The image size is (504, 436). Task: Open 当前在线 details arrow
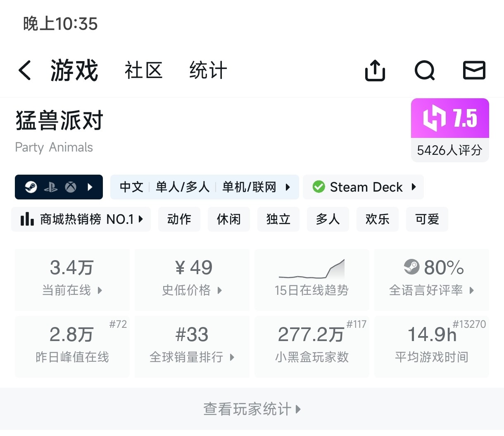(x=100, y=290)
